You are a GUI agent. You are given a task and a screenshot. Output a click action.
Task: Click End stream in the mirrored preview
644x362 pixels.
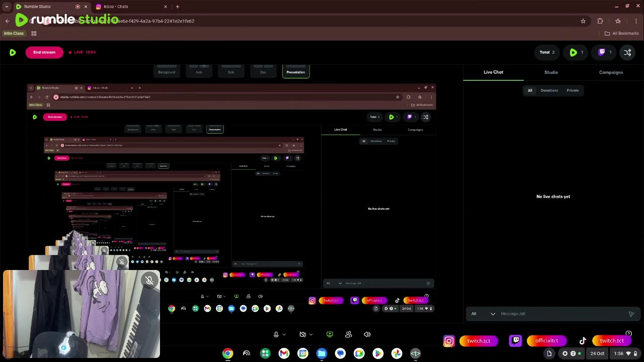[x=55, y=117]
